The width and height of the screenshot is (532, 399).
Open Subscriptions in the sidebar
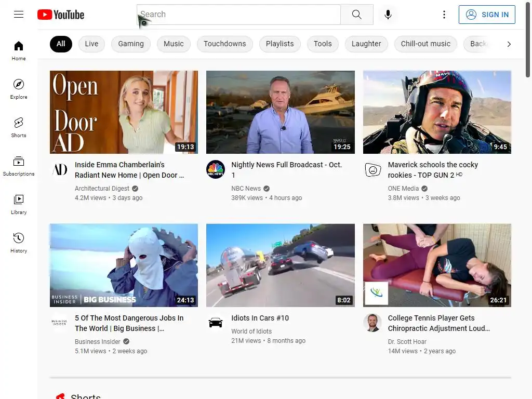[19, 166]
